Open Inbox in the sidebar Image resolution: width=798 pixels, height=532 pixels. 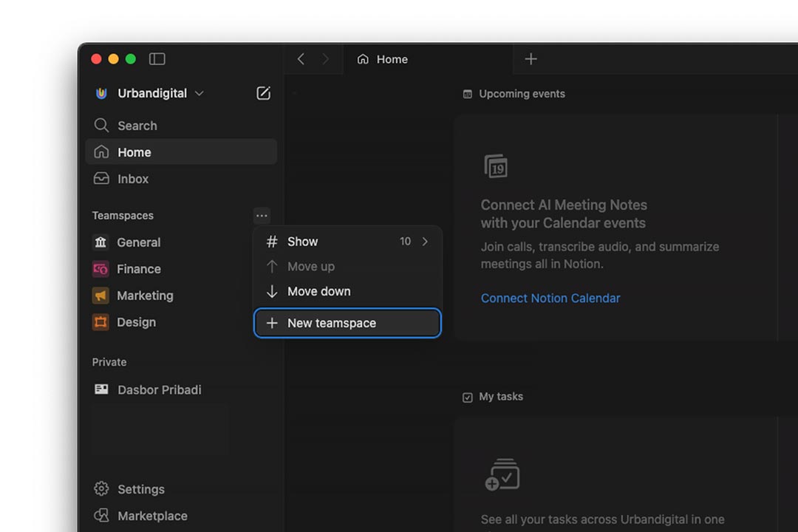[x=181, y=179]
